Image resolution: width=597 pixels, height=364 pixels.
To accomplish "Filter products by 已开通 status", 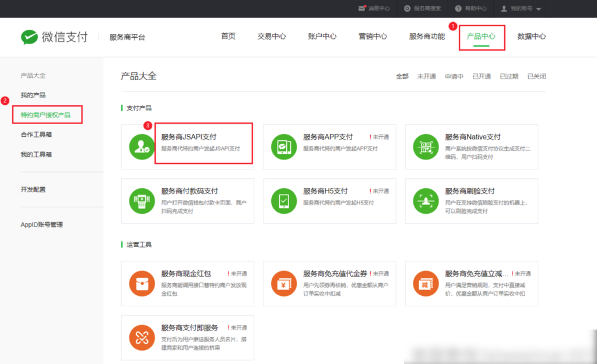I will 482,76.
